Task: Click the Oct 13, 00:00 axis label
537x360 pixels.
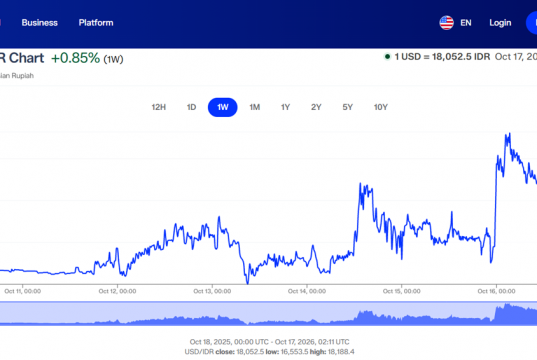Action: [212, 291]
